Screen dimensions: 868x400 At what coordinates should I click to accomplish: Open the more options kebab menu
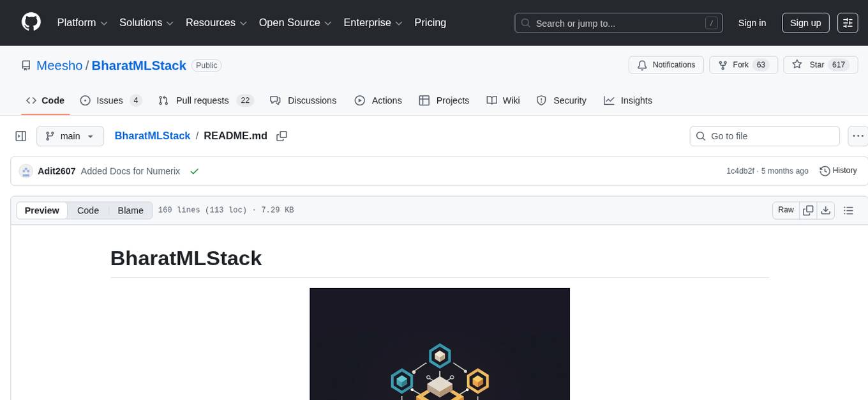click(x=858, y=135)
